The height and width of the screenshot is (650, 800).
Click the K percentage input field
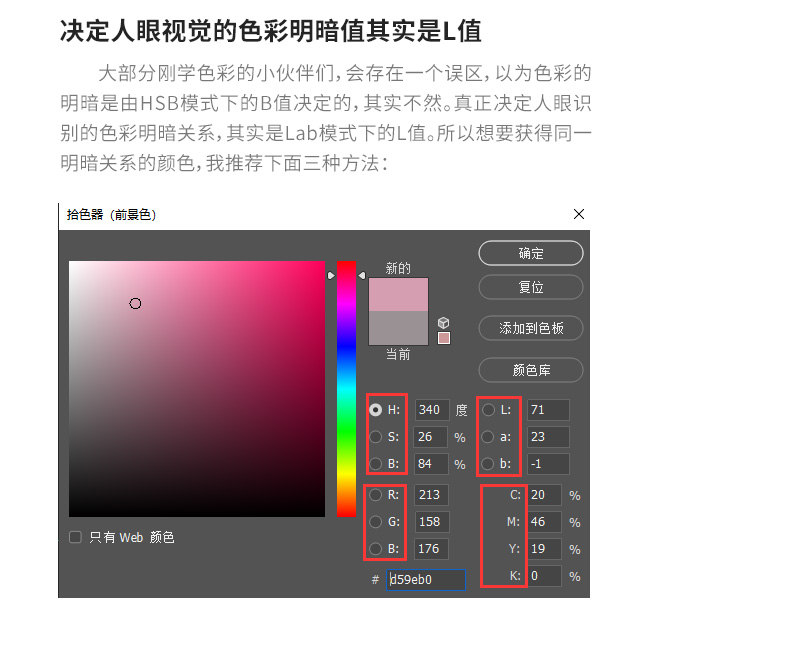tap(544, 576)
